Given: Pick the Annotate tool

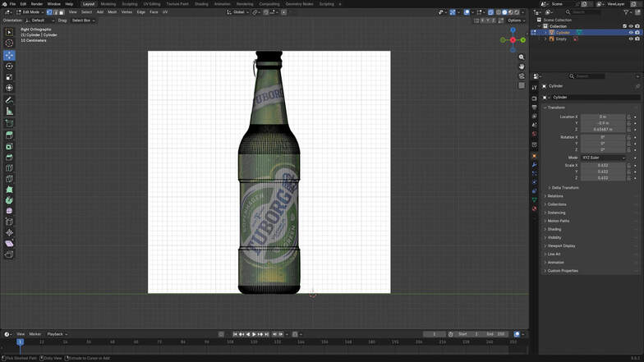Looking at the screenshot, I should coord(9,100).
